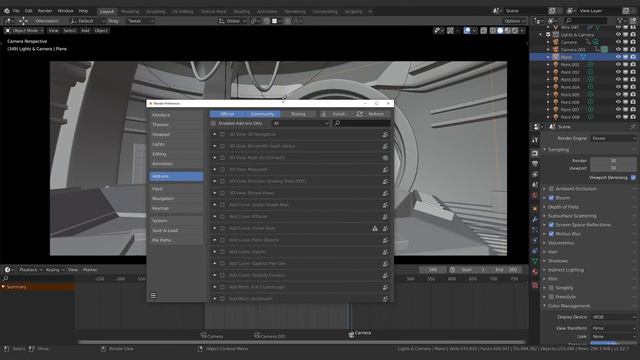The height and width of the screenshot is (360, 640).
Task: Open the Render properties tab icon
Action: 535,153
